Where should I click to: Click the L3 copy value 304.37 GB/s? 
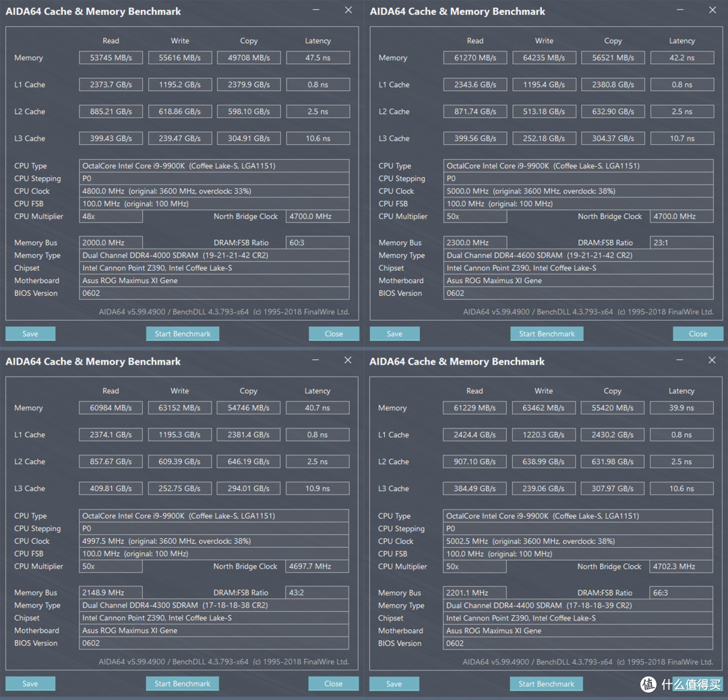(613, 139)
